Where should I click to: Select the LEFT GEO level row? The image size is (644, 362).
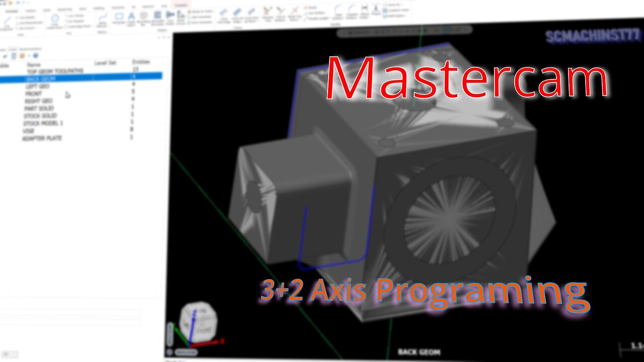tap(80, 86)
